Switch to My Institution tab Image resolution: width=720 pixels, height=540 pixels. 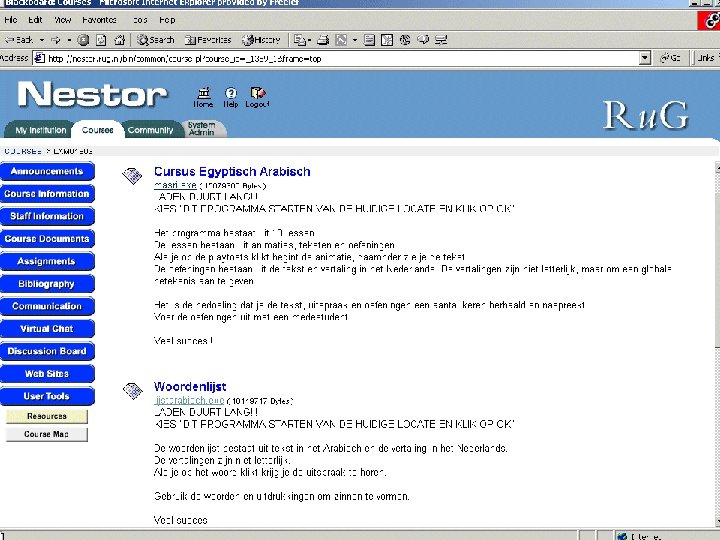point(40,130)
